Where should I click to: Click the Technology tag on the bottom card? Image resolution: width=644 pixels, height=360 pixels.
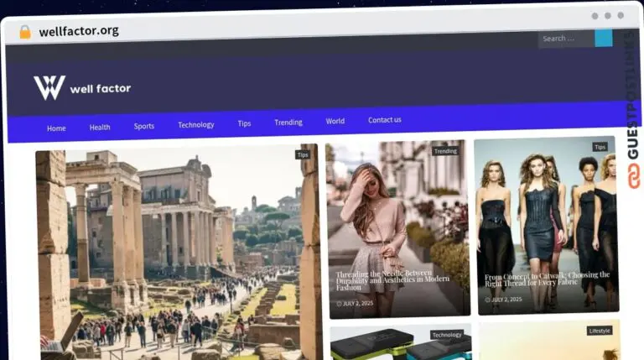click(446, 335)
